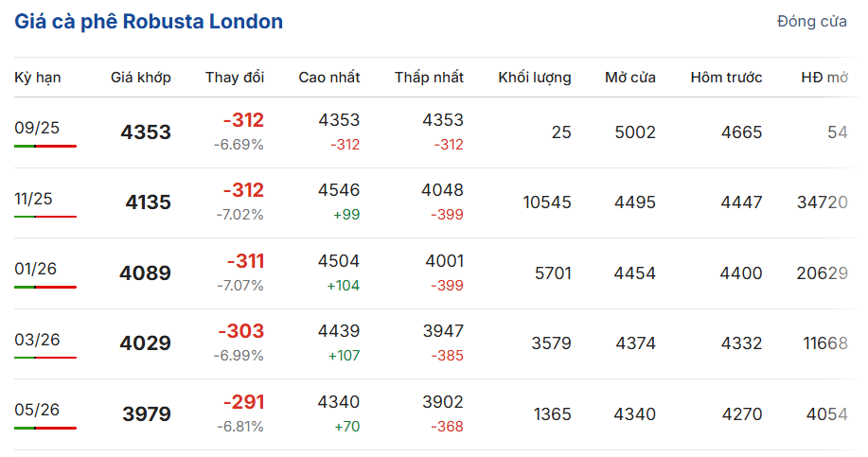Select the Thay đổi column header
The width and height of the screenshot is (868, 457).
point(235,78)
